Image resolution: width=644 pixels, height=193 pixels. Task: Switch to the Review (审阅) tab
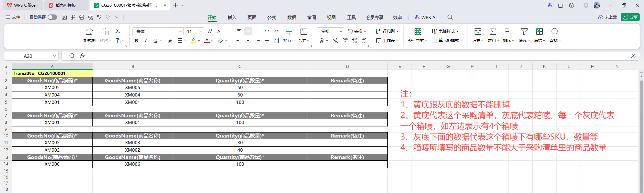pos(312,17)
